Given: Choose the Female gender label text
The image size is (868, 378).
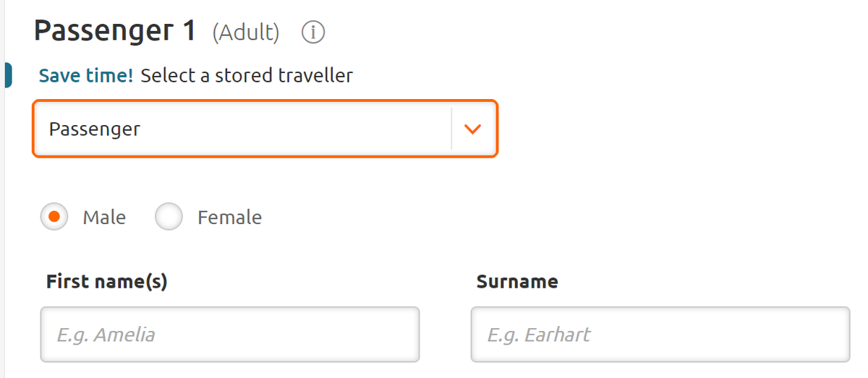Looking at the screenshot, I should coord(229,217).
